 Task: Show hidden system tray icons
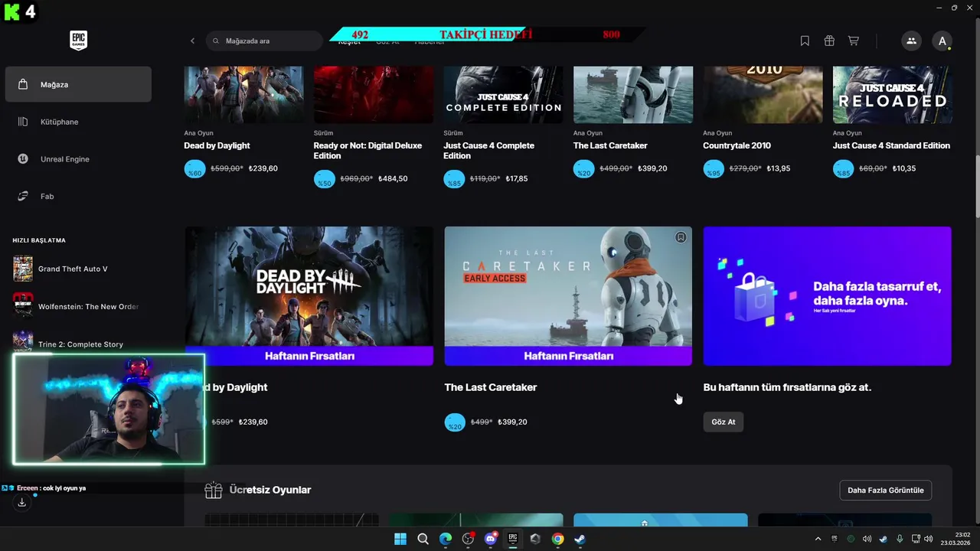818,539
